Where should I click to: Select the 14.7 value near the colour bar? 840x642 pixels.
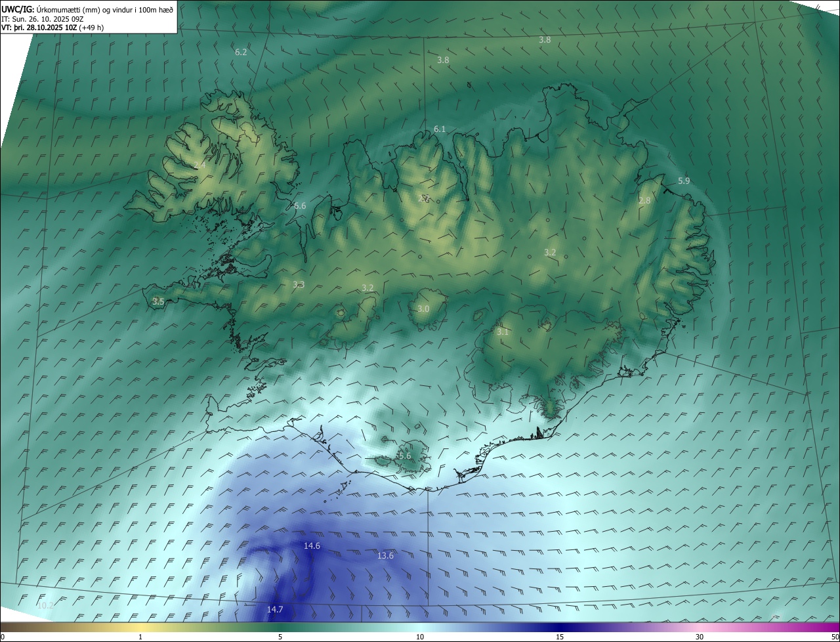275,610
